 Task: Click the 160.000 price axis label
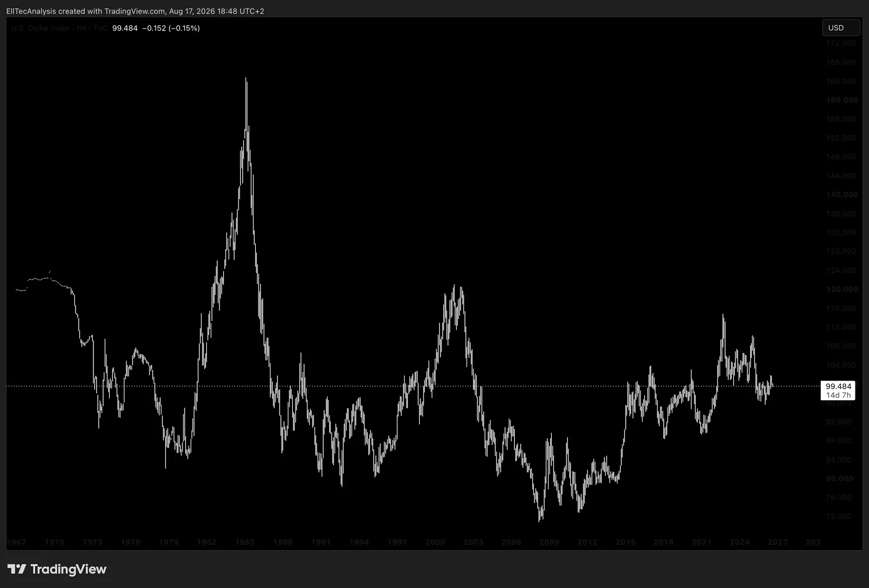(x=842, y=100)
